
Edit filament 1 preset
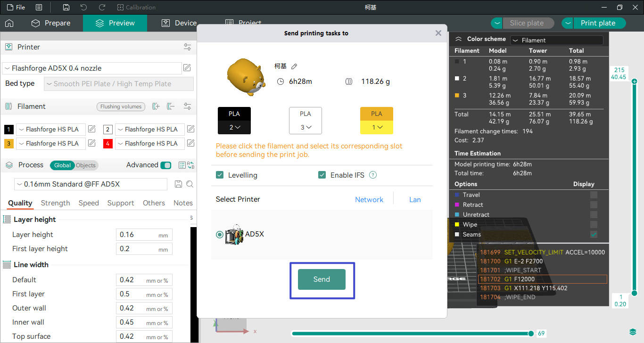92,129
